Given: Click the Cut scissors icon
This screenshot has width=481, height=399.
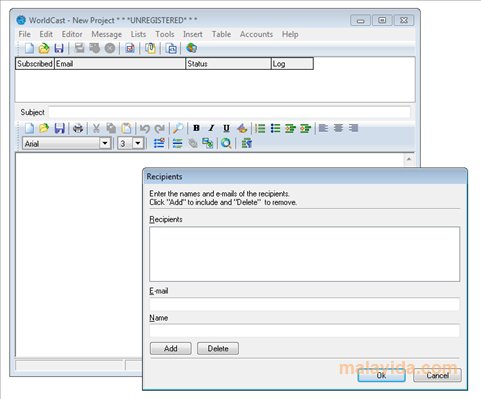Looking at the screenshot, I should [x=96, y=128].
